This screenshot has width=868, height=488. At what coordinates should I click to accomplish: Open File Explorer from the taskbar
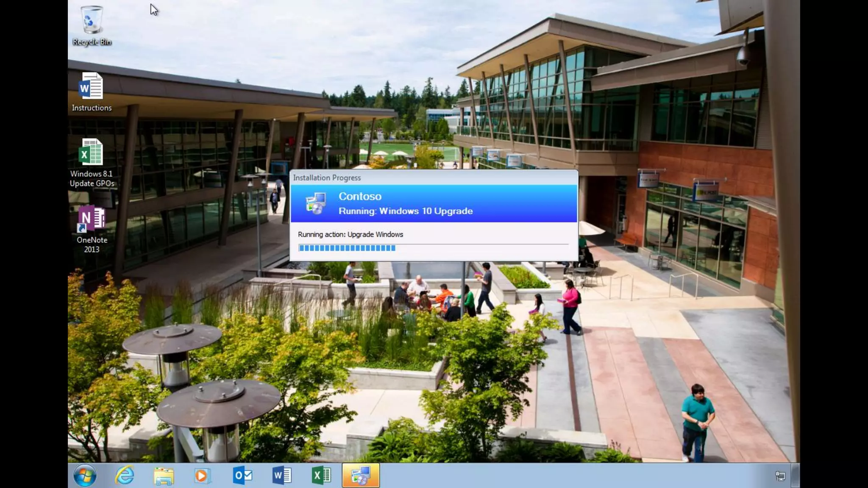164,476
